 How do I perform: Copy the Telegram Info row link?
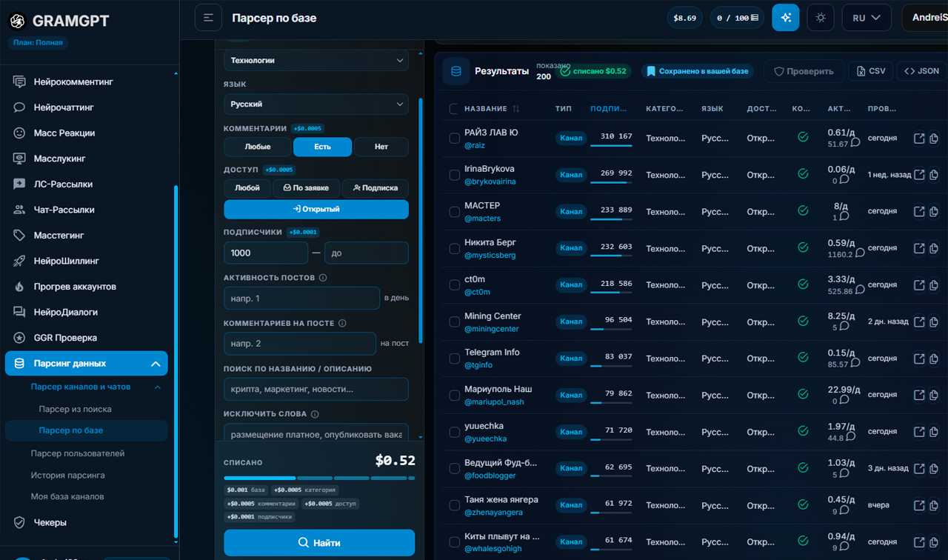pyautogui.click(x=934, y=359)
